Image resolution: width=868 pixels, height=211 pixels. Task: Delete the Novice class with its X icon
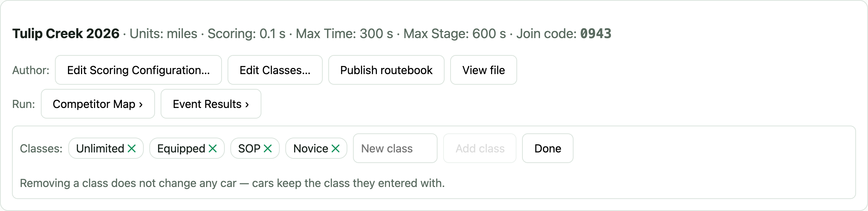336,149
